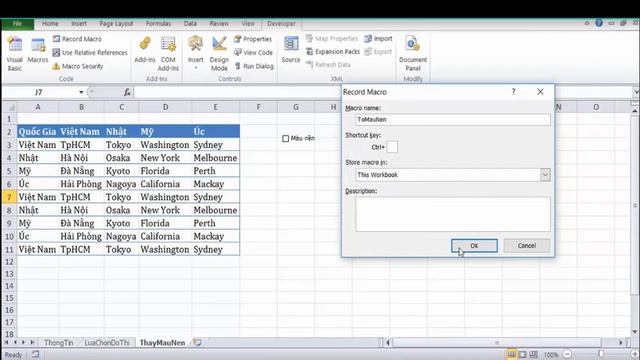
Task: Check the Màu nền checkbox
Action: coord(286,138)
